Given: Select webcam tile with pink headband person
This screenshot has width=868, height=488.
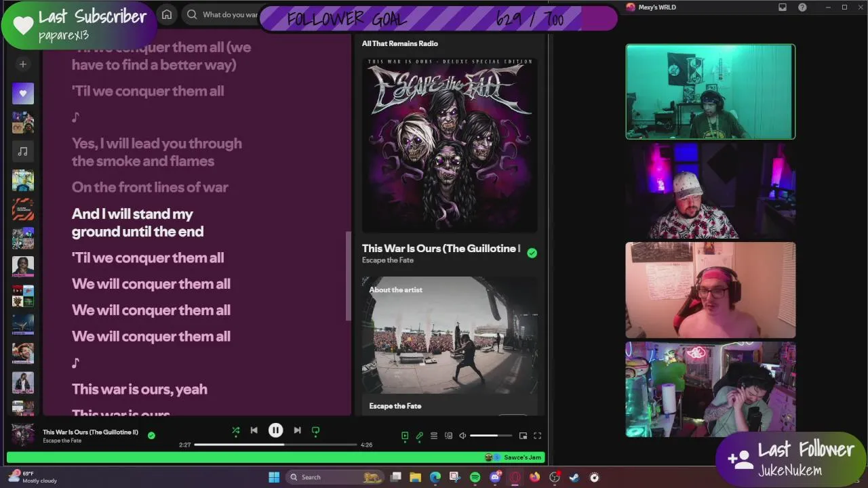Looking at the screenshot, I should click(710, 290).
